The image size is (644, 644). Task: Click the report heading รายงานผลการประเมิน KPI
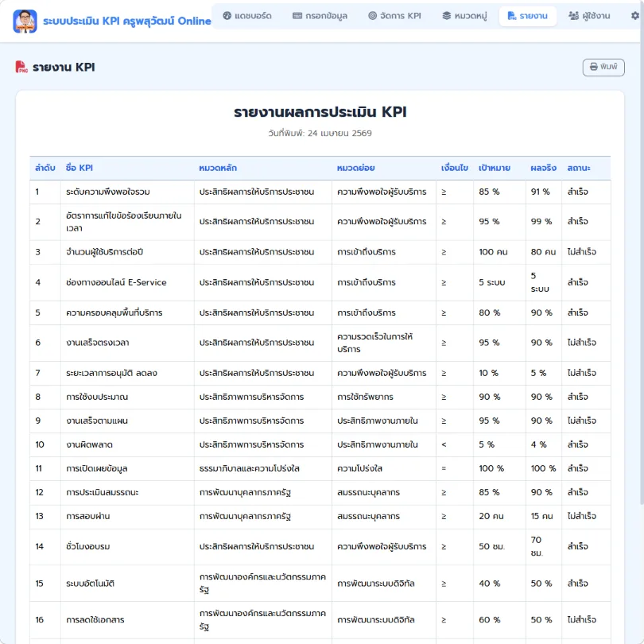[320, 112]
